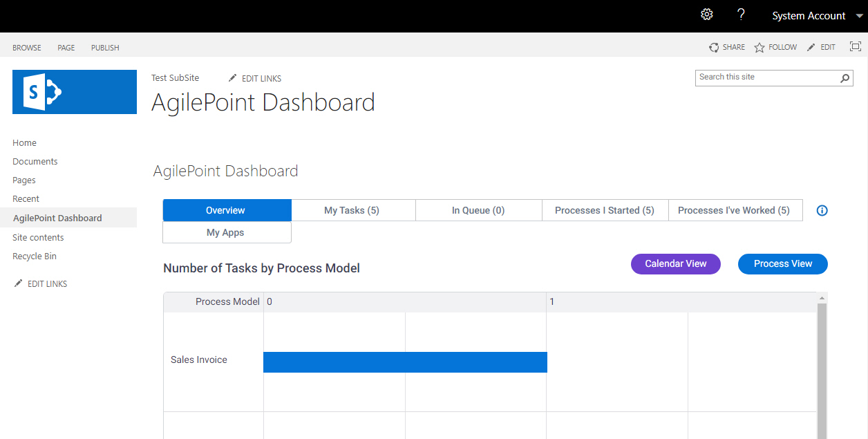The width and height of the screenshot is (868, 439).
Task: Click pencil icon beside sidebar EDIT LINKS
Action: (x=18, y=283)
